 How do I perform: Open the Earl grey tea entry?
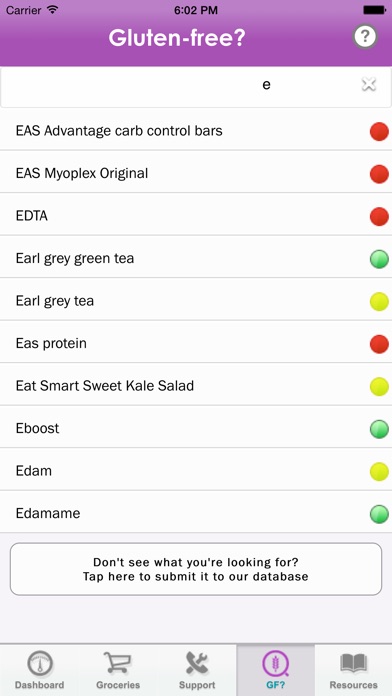pyautogui.click(x=196, y=301)
